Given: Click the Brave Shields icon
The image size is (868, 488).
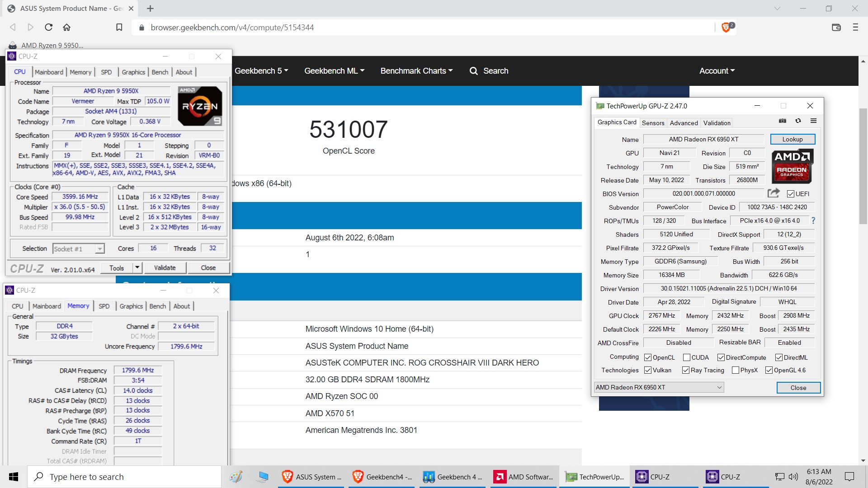Looking at the screenshot, I should coord(726,27).
